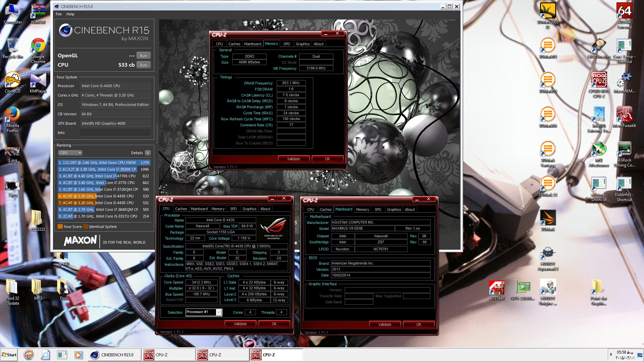Open DiskInfoS shortcut icon
Viewport: 644px width, 362px height.
(x=624, y=188)
